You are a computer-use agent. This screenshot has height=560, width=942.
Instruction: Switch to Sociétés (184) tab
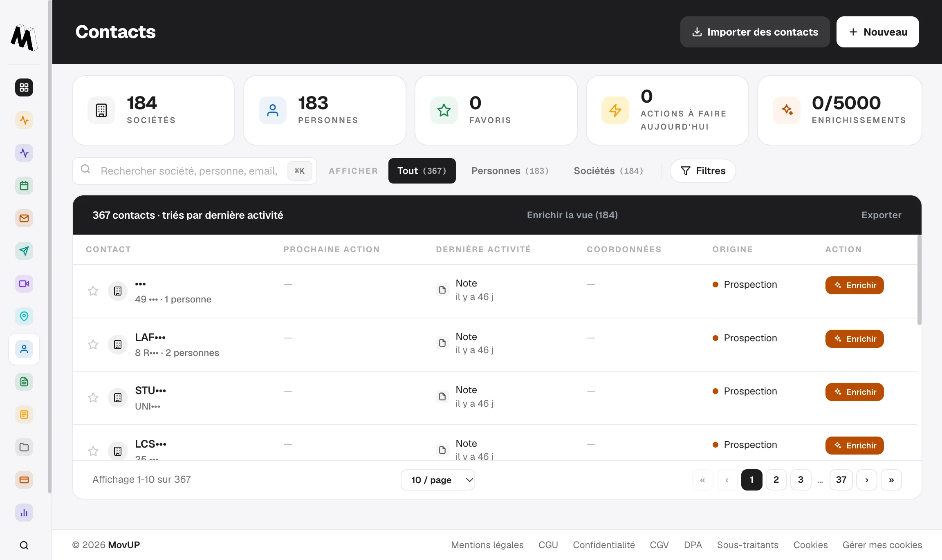point(608,171)
